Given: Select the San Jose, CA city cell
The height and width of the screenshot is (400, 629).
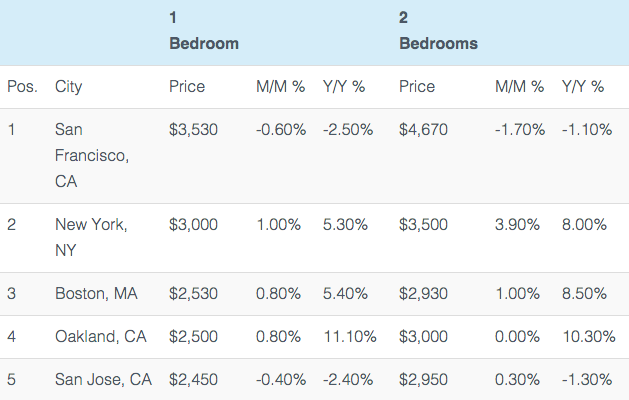Looking at the screenshot, I should [x=103, y=380].
